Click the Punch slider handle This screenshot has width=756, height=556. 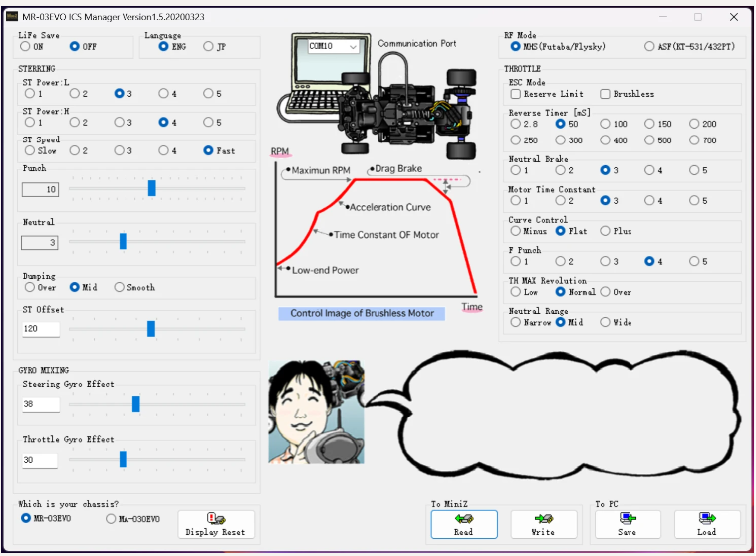coord(151,188)
